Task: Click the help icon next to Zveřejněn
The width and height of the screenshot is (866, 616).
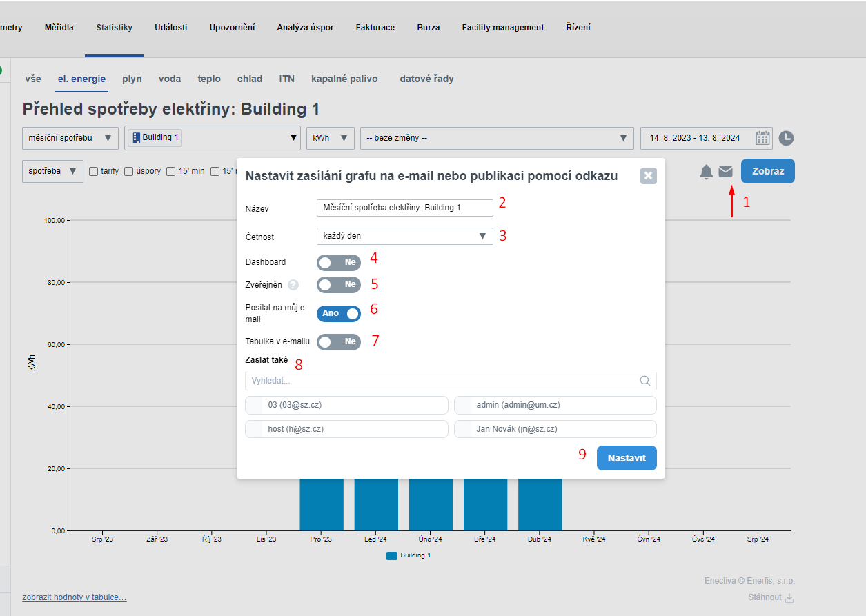Action: (293, 285)
